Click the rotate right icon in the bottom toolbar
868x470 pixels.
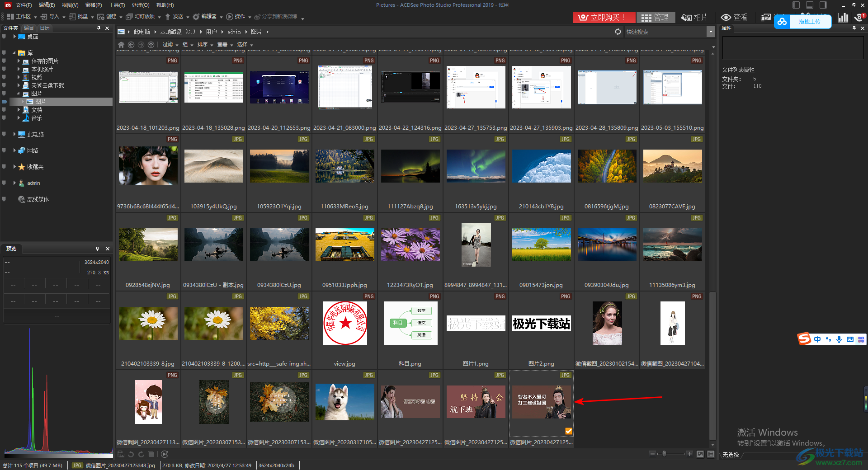click(141, 454)
